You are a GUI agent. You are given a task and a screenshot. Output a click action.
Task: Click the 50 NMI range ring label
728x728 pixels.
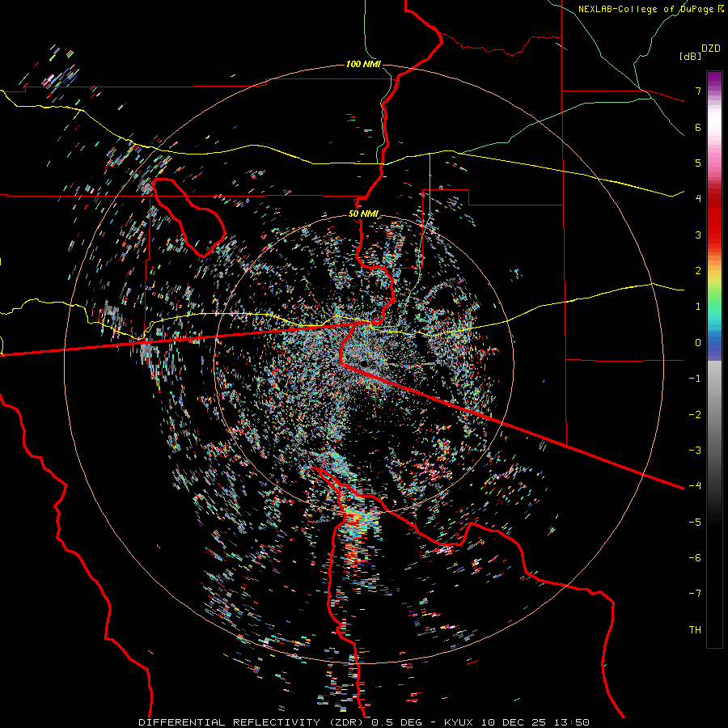(x=363, y=214)
